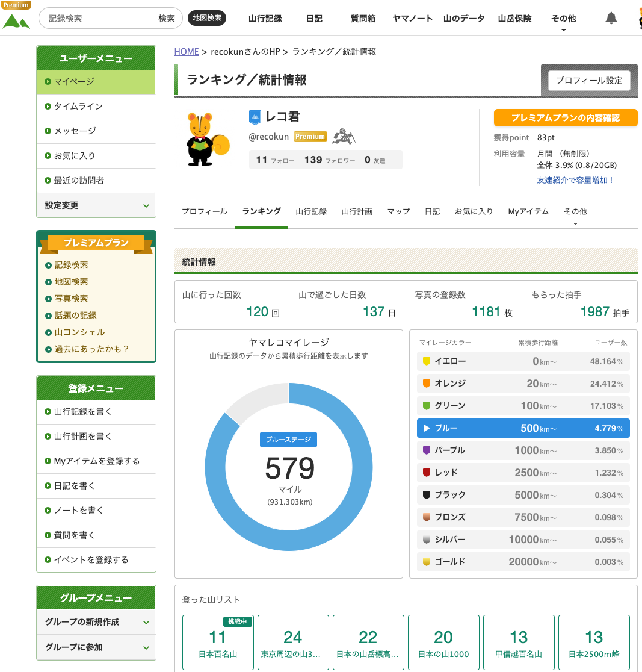Follow the 友達紹介で容量増加！ link

(x=576, y=180)
